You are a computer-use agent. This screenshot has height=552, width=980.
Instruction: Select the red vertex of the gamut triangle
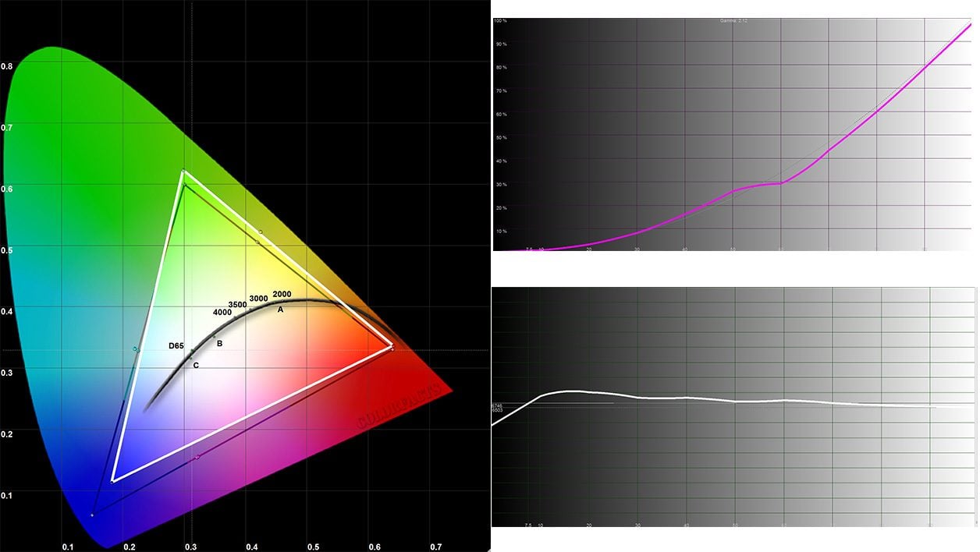392,349
